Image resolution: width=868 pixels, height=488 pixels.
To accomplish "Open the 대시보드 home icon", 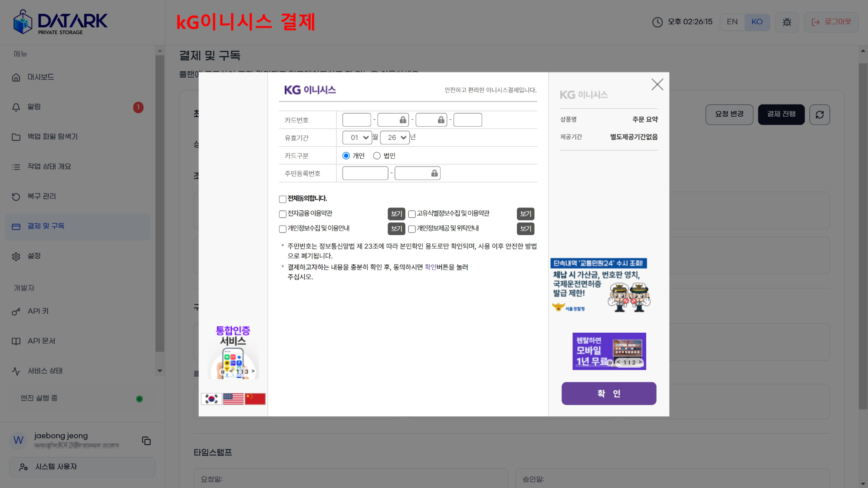I will pos(16,77).
